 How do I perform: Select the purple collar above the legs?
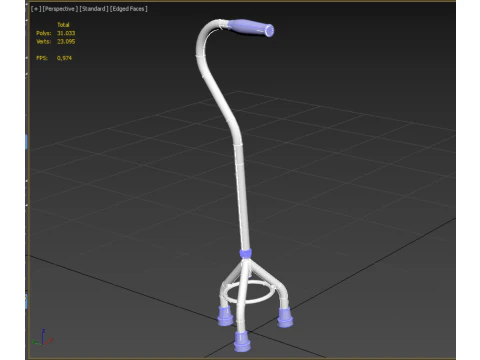coord(246,254)
